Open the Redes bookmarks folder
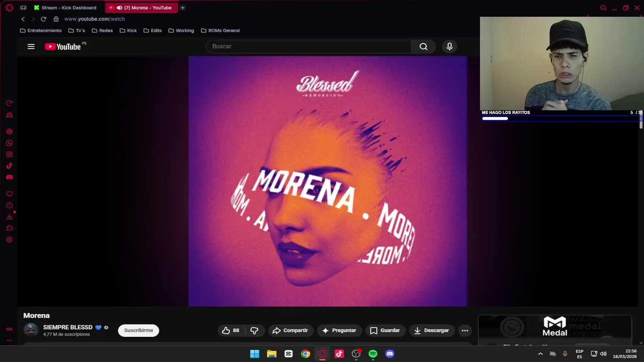This screenshot has height=362, width=644. [102, 31]
